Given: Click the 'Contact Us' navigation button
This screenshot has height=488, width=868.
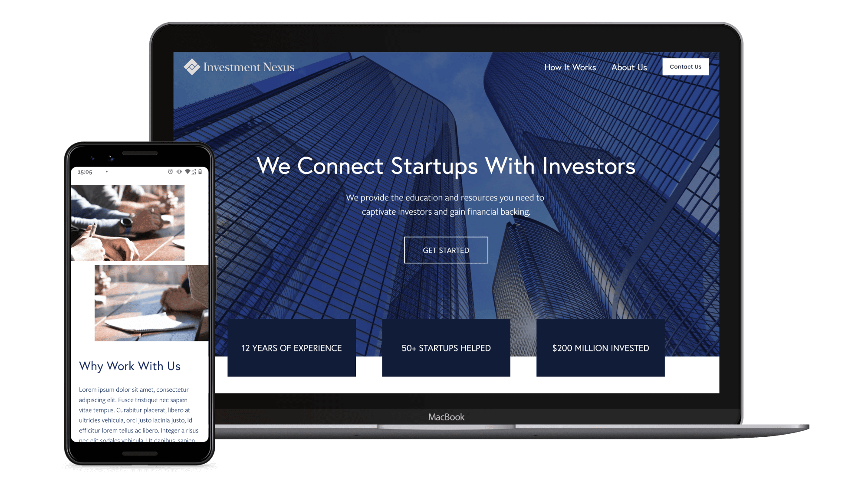Looking at the screenshot, I should (x=685, y=66).
